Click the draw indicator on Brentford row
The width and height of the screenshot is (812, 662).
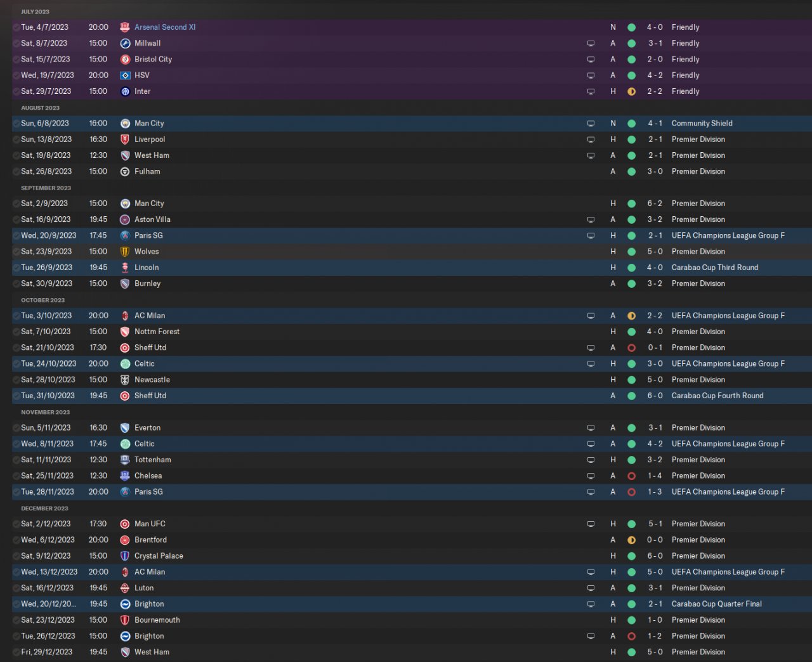[x=631, y=540]
